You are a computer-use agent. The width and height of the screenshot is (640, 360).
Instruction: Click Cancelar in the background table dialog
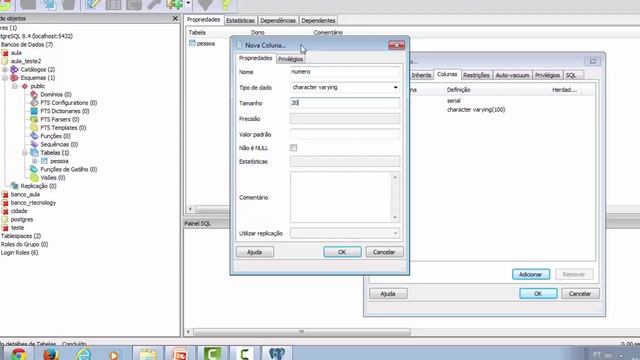coord(580,293)
